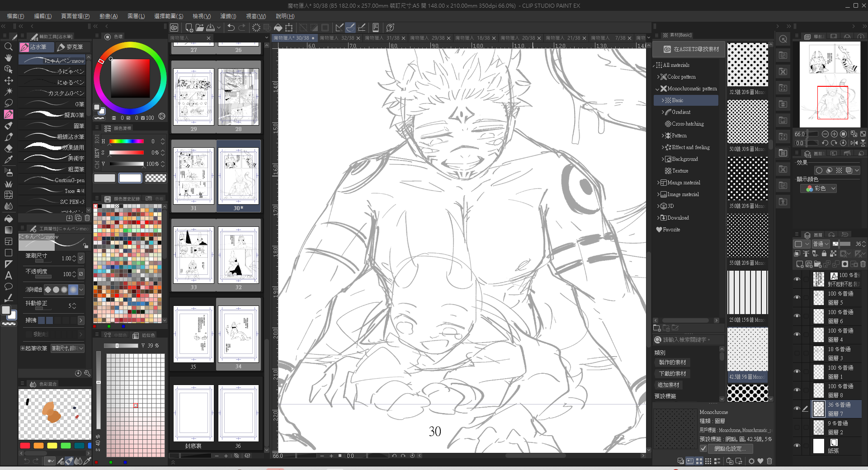This screenshot has height=470, width=868.
Task: Expand the Color pattern material folder
Action: [x=658, y=77]
